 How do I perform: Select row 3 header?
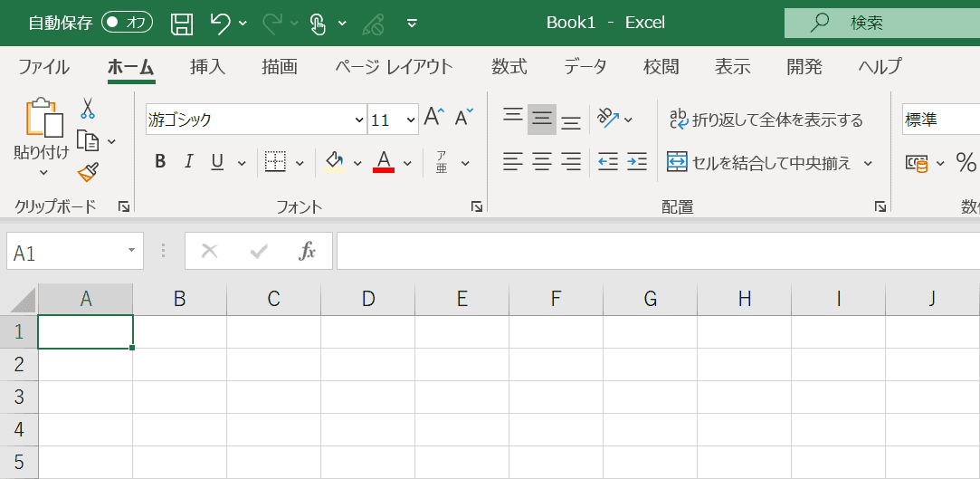click(19, 398)
